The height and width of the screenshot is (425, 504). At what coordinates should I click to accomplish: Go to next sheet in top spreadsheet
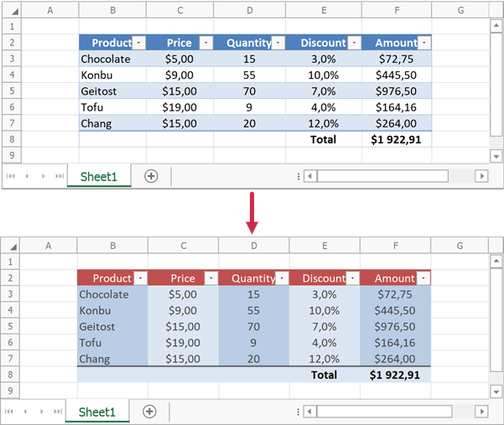(43, 176)
